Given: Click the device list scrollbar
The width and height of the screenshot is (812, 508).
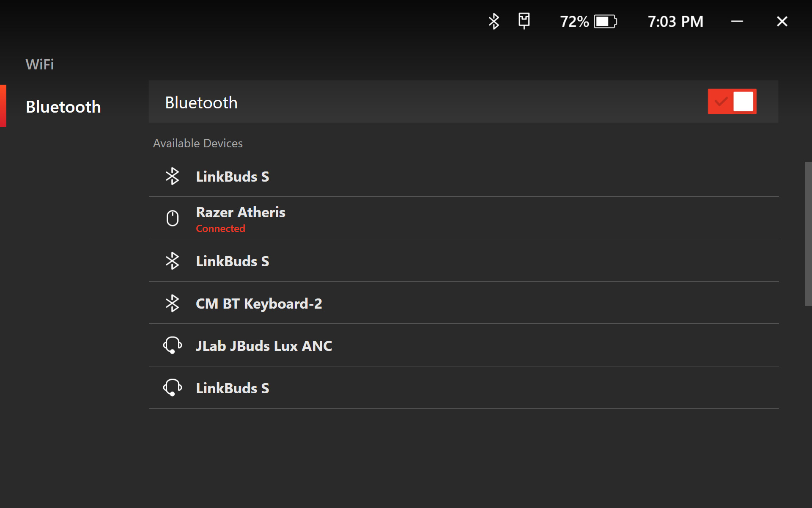Looking at the screenshot, I should click(808, 234).
